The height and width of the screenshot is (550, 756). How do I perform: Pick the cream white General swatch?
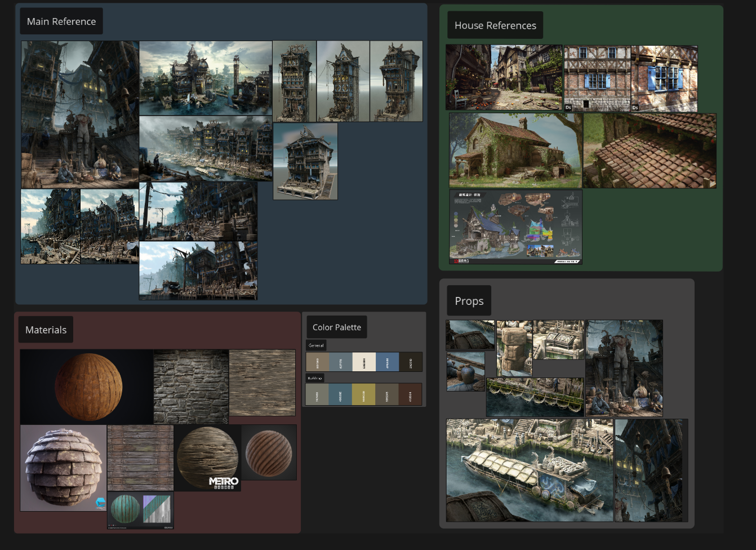click(x=364, y=362)
